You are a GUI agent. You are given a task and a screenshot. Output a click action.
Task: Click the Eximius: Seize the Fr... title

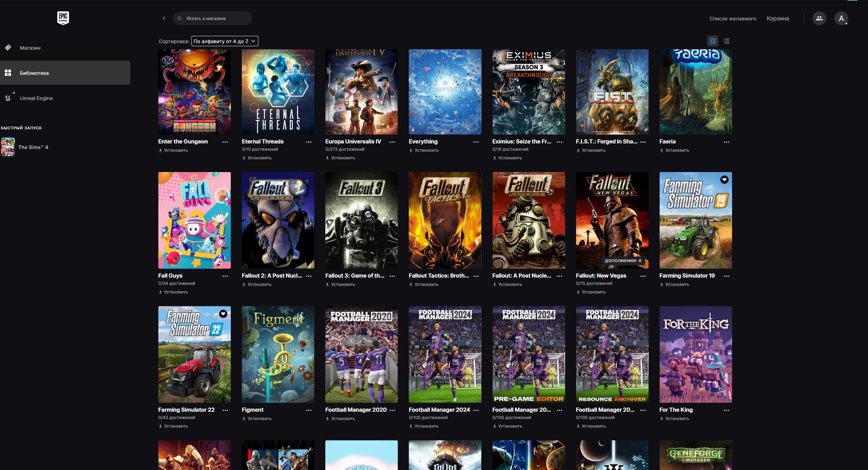click(522, 141)
